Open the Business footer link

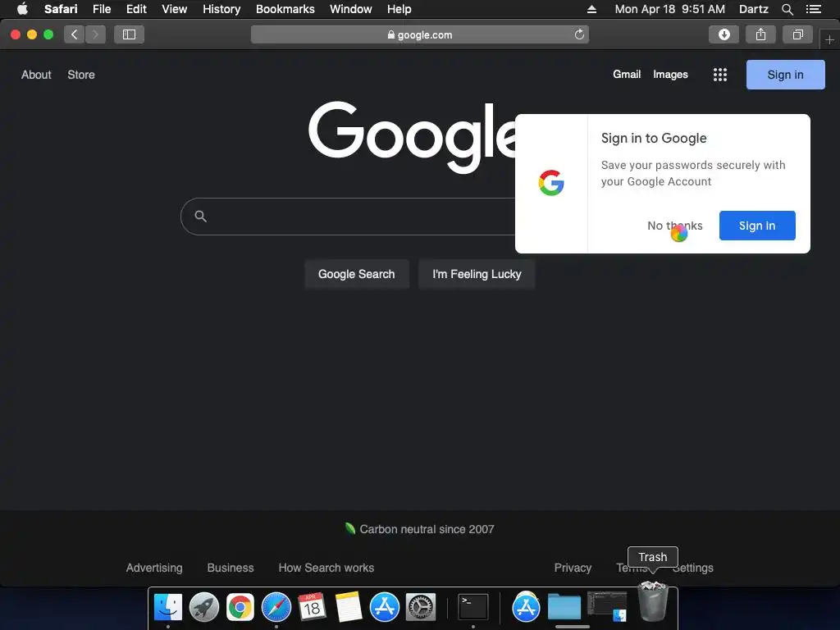231,568
